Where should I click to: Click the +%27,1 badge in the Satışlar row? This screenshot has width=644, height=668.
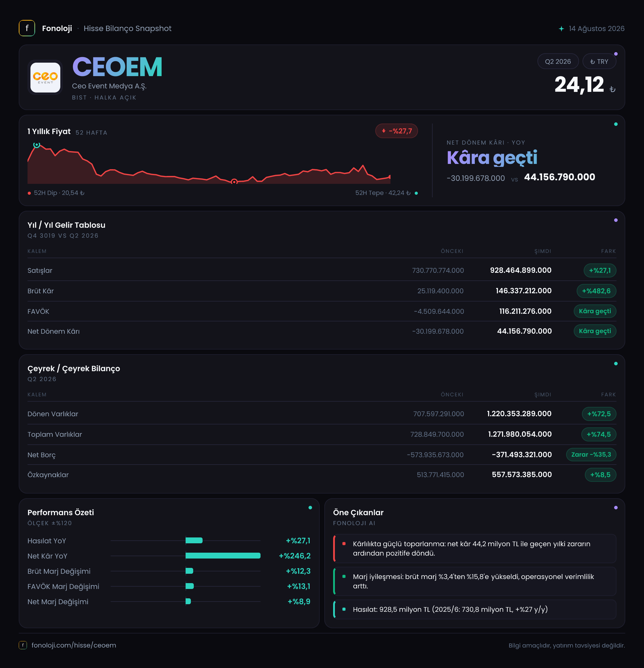600,270
